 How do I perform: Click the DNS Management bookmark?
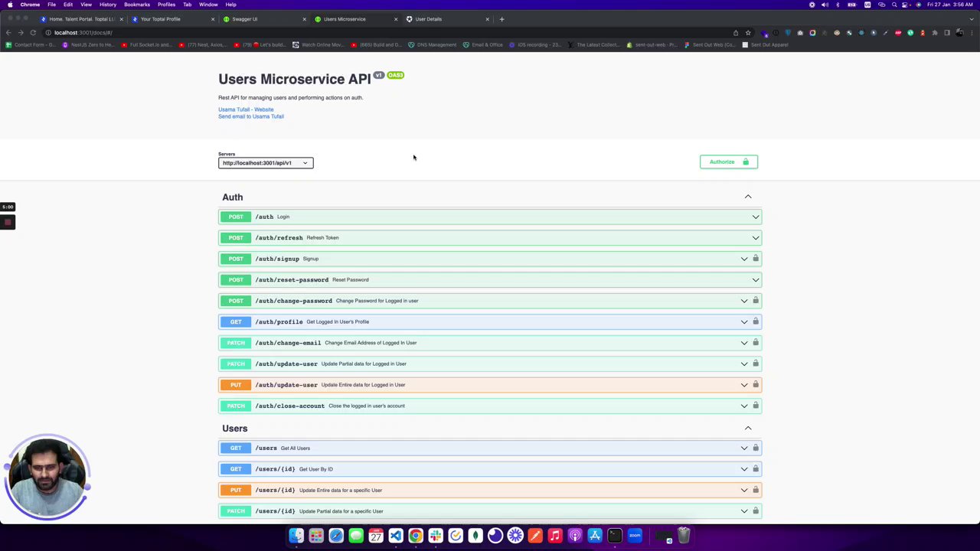433,45
